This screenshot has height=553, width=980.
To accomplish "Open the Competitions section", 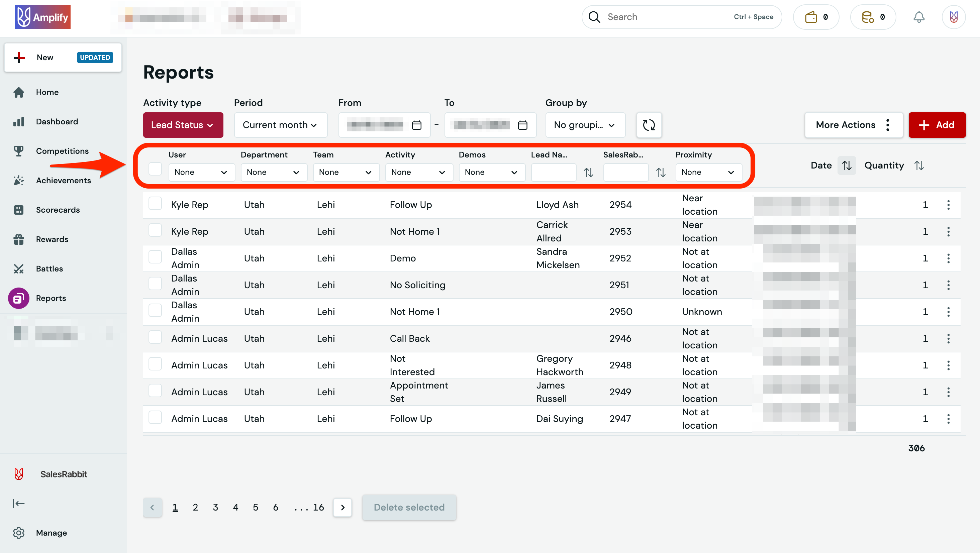I will click(x=62, y=150).
